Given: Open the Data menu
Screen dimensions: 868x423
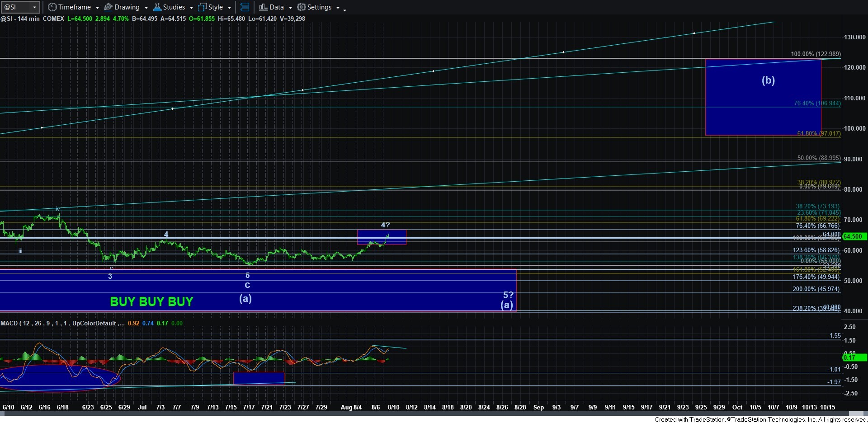Looking at the screenshot, I should point(271,7).
